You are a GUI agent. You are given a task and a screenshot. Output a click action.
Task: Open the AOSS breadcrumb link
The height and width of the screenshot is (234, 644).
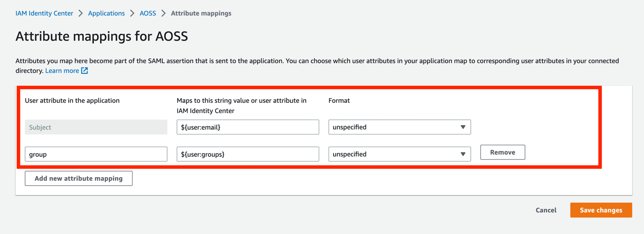pyautogui.click(x=148, y=13)
